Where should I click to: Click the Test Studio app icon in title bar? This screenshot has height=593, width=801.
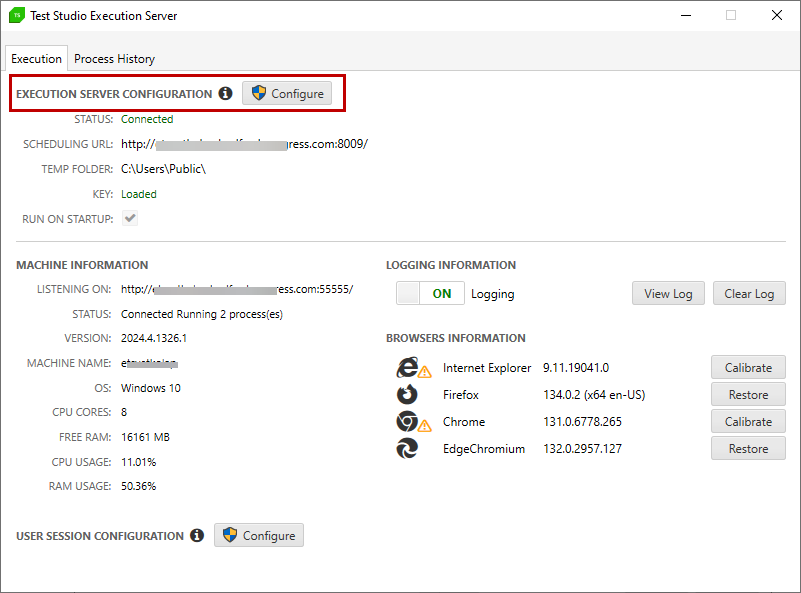(17, 15)
